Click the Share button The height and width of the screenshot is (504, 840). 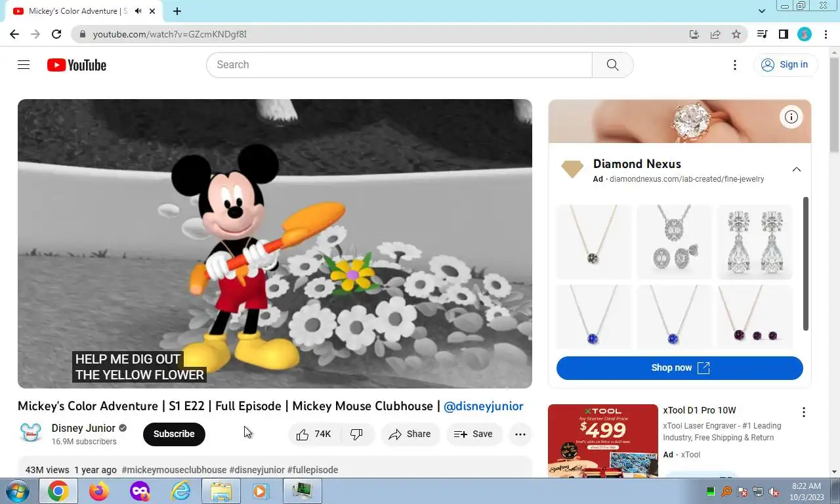coord(410,434)
